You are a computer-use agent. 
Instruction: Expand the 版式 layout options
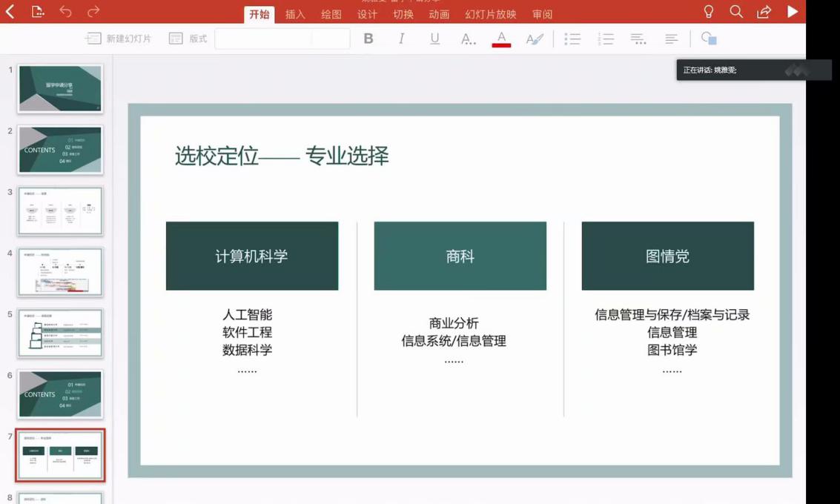pos(188,39)
